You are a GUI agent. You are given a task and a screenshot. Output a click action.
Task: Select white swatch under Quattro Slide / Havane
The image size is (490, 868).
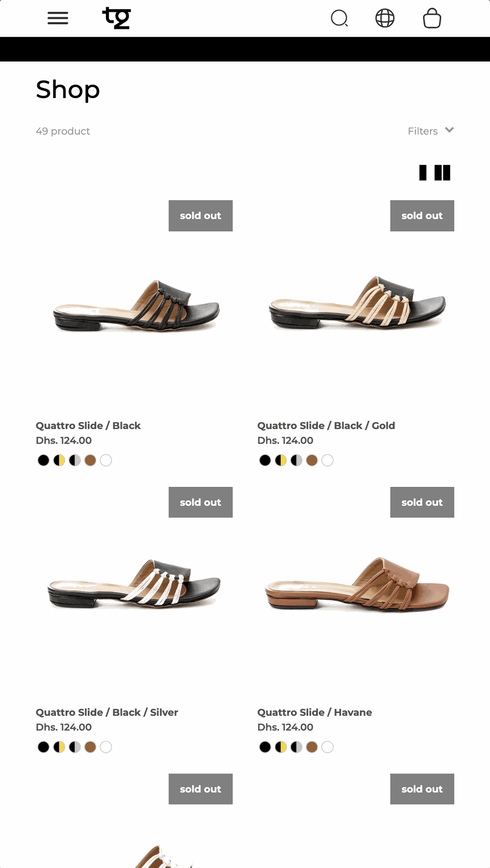tap(328, 747)
